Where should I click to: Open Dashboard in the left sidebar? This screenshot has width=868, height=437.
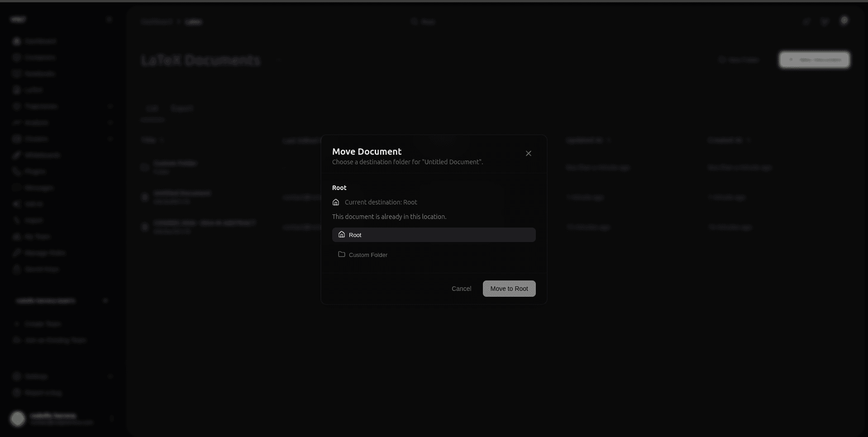[40, 41]
